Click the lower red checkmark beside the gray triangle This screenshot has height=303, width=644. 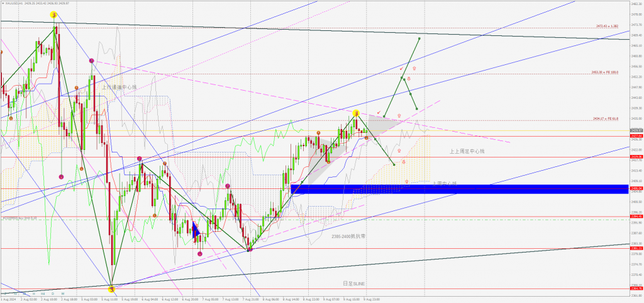pyautogui.click(x=379, y=112)
